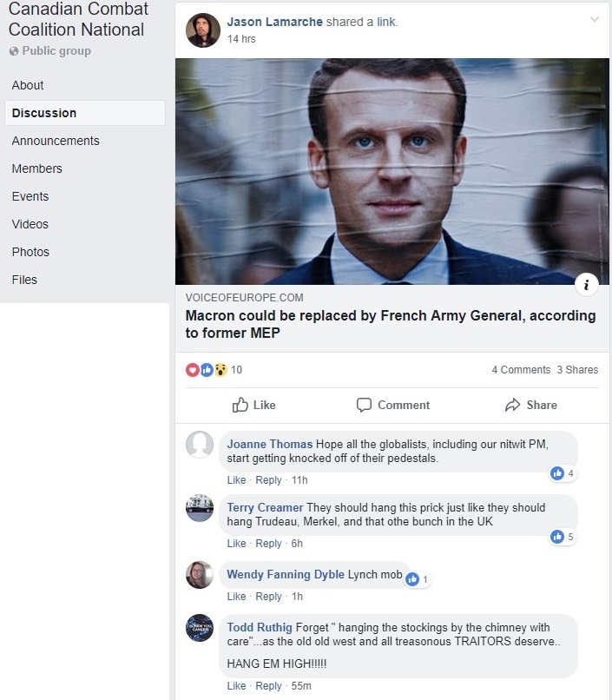Viewport: 612px width, 700px height.
Task: Click the like reaction count on Terry Creamer's comment
Action: pyautogui.click(x=563, y=537)
